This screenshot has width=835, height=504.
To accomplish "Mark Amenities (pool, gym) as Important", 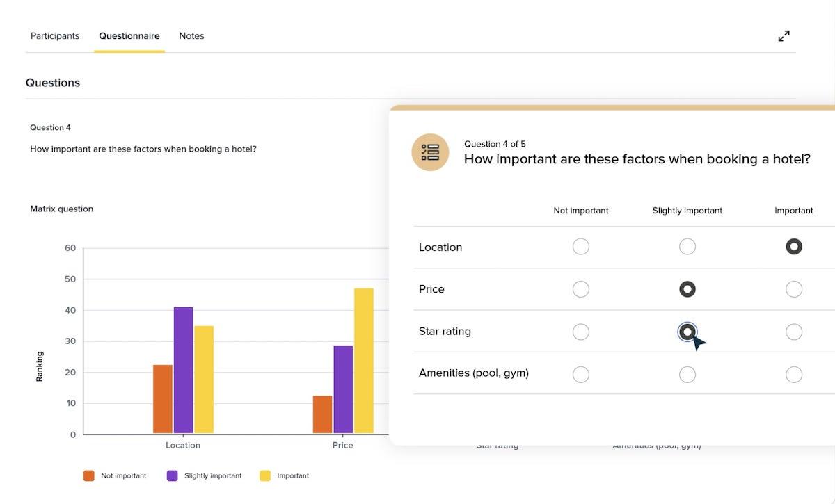I will click(793, 375).
